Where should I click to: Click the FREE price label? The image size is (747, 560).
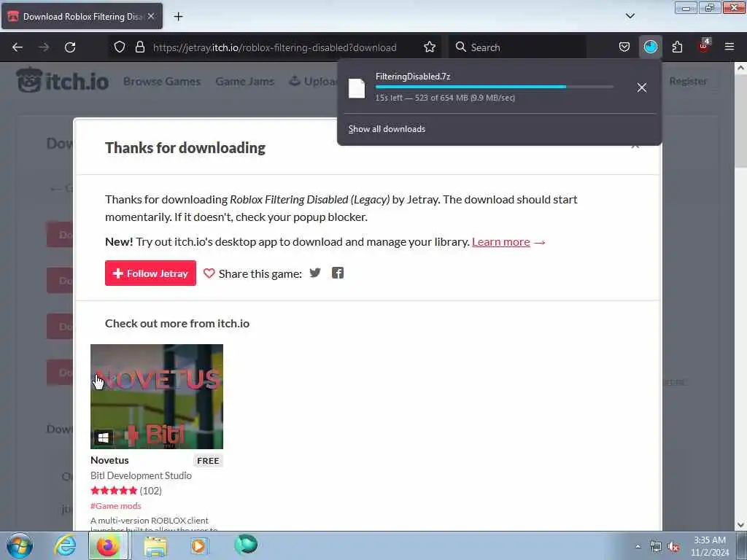click(x=208, y=461)
